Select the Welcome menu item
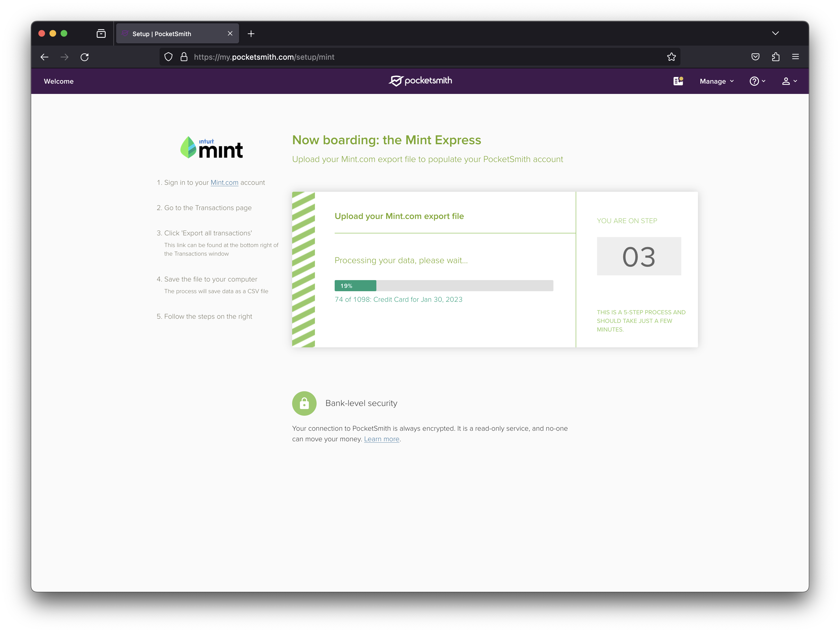The height and width of the screenshot is (633, 840). click(59, 81)
